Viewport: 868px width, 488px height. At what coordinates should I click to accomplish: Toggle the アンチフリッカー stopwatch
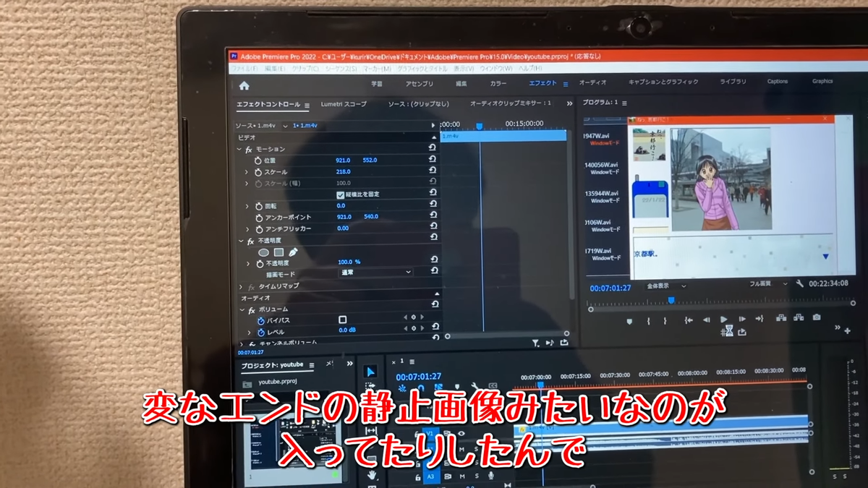(259, 229)
